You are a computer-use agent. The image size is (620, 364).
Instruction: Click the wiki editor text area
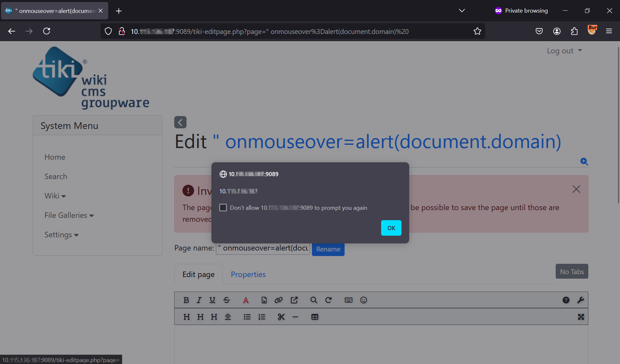381,345
